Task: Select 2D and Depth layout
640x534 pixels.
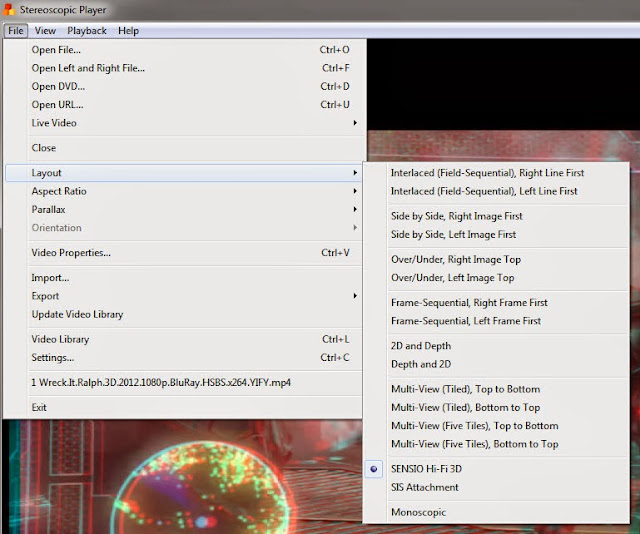Action: (496, 346)
